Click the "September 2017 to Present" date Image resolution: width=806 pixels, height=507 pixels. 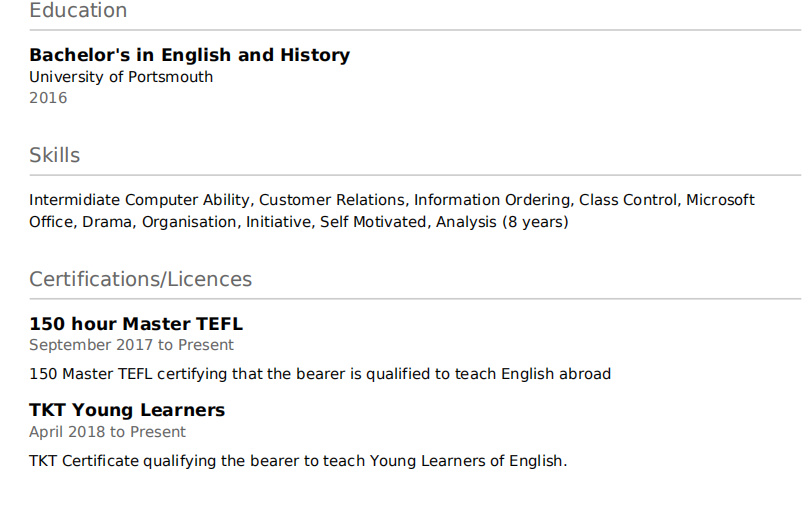131,345
